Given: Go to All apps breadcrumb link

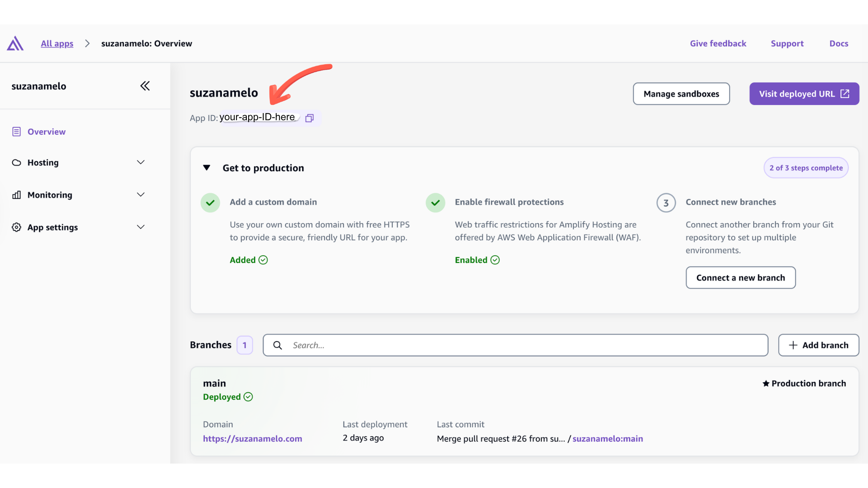Looking at the screenshot, I should [x=57, y=43].
